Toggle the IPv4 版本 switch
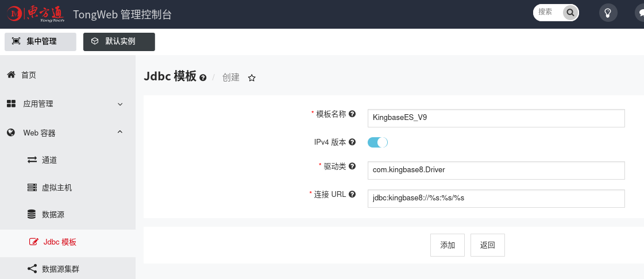Screen dimensions: 644x279 click(377, 142)
